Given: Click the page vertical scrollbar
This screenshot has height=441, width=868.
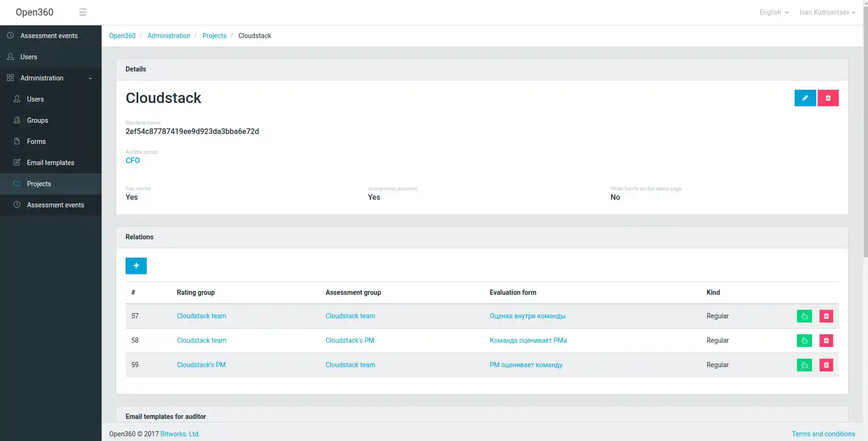Looking at the screenshot, I should click(865, 141).
